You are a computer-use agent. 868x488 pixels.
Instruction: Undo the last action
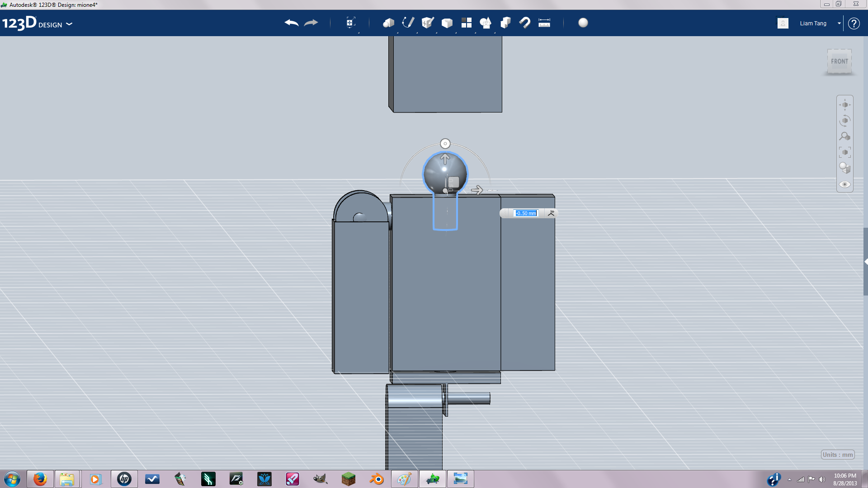tap(292, 23)
